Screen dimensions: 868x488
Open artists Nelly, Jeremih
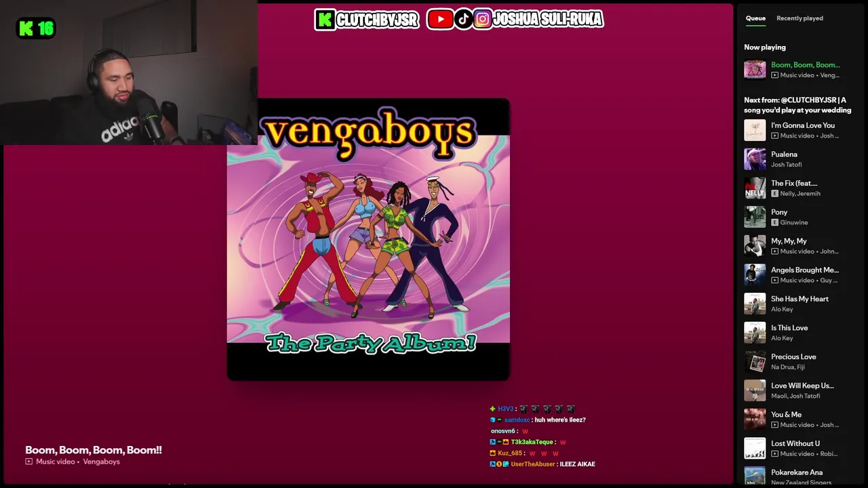tap(800, 194)
